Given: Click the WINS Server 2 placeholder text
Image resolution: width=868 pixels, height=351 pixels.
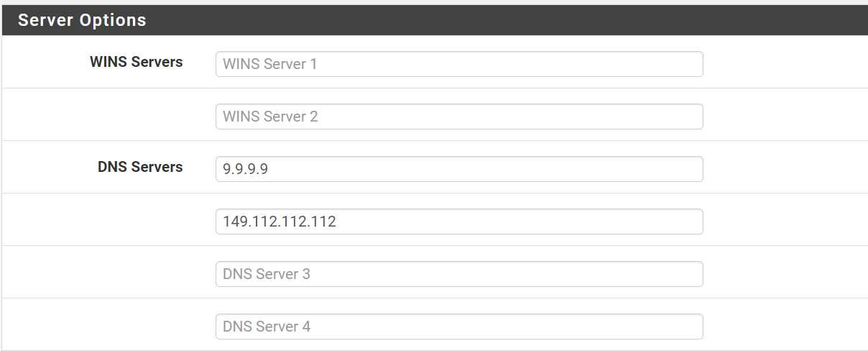Looking at the screenshot, I should point(271,117).
